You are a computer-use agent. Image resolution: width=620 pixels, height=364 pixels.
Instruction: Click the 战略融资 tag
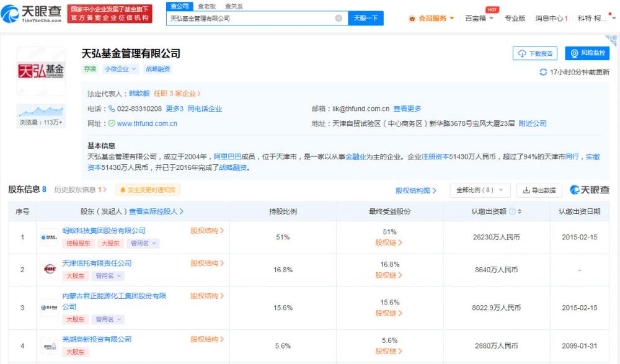[x=157, y=69]
